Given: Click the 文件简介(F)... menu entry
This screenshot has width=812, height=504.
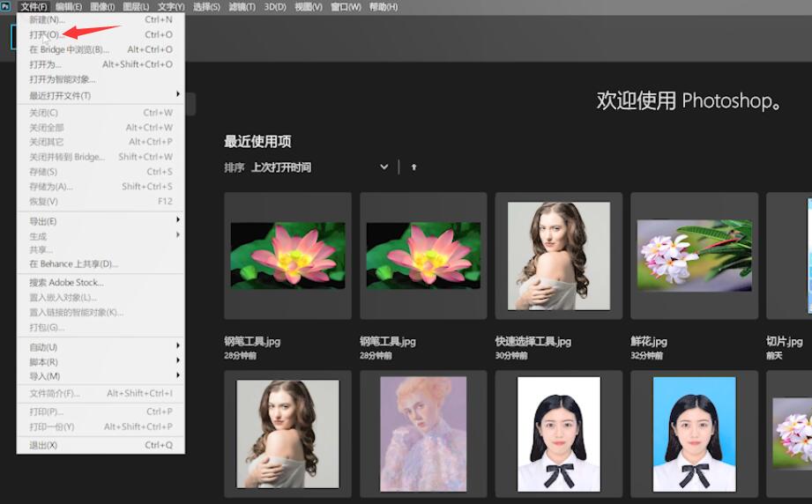Looking at the screenshot, I should click(x=101, y=393).
